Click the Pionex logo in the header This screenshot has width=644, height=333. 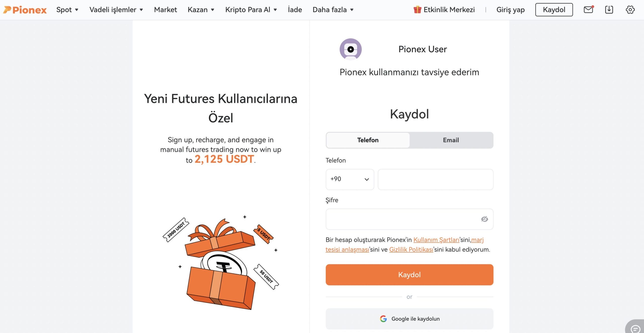pos(25,10)
